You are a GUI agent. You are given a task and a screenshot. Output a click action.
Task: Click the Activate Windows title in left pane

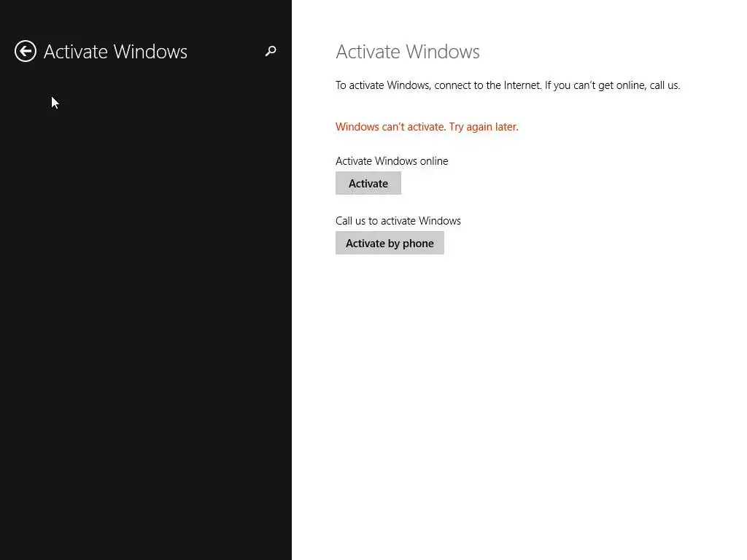[x=115, y=52]
